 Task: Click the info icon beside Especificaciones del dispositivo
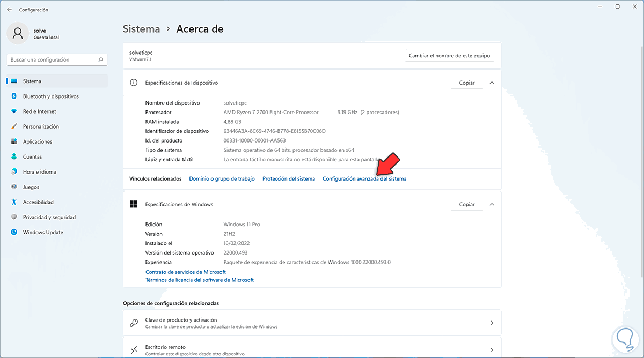tap(134, 83)
